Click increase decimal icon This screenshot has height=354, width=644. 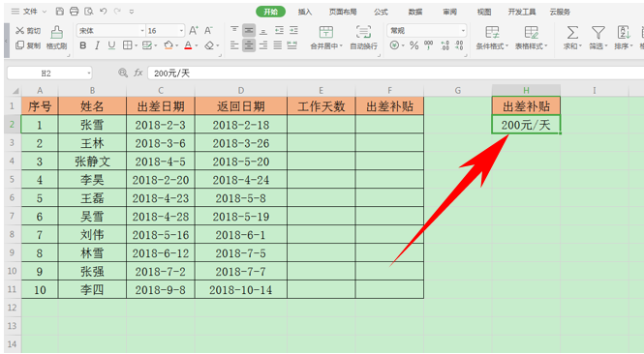tap(445, 45)
